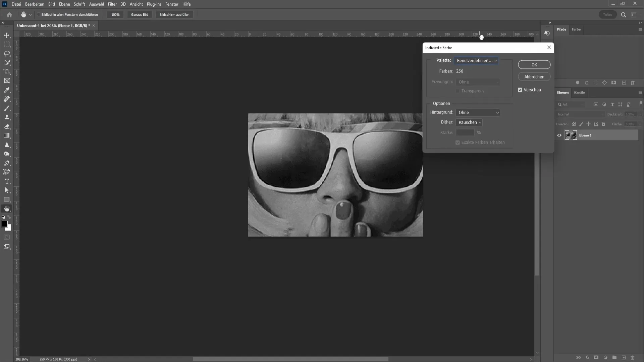The height and width of the screenshot is (362, 644).
Task: Open the Dither dropdown Rauschen
Action: [x=469, y=122]
